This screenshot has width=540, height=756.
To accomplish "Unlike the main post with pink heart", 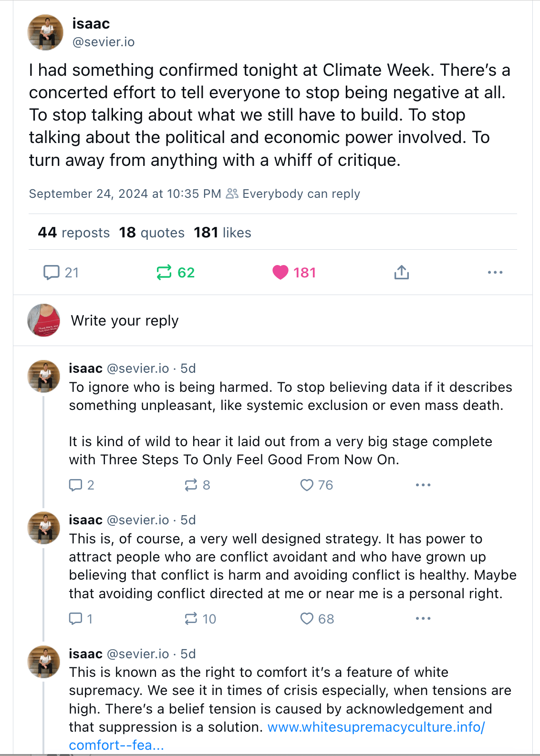I will point(280,272).
